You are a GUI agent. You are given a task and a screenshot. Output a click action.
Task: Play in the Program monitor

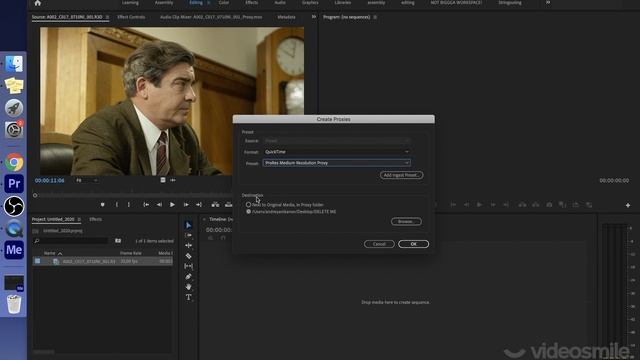point(480,204)
